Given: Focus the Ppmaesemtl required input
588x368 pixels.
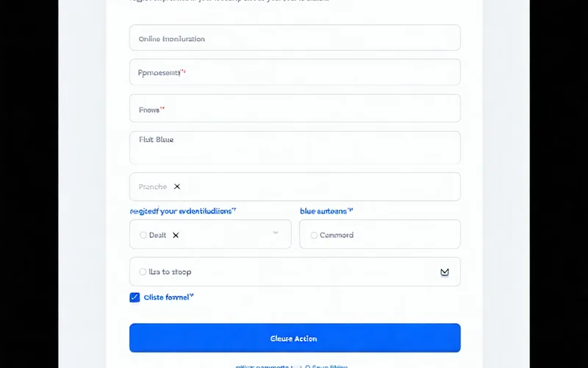Looking at the screenshot, I should click(294, 73).
